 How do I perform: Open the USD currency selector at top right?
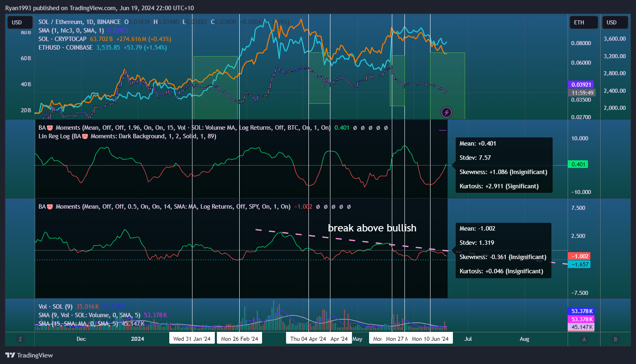(x=616, y=22)
